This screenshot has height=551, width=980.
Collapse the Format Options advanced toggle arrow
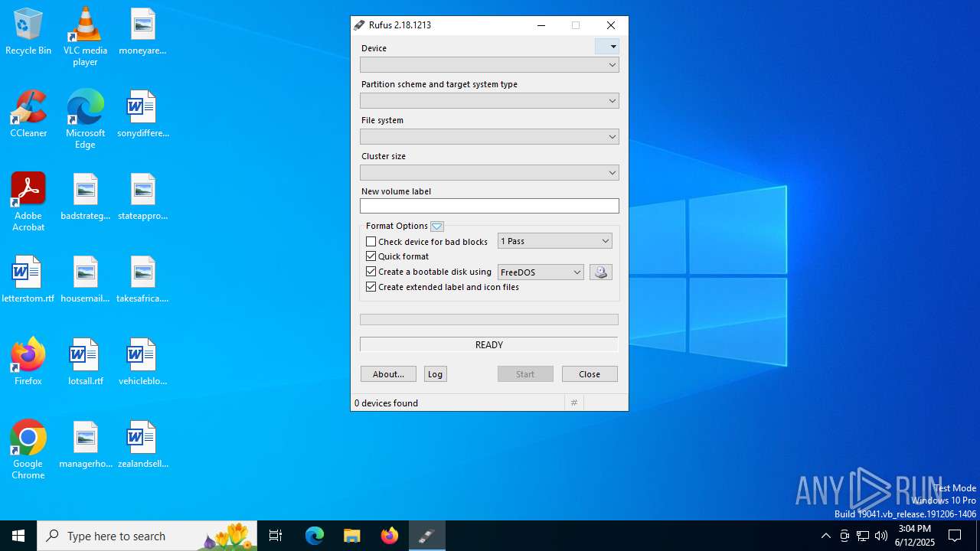[x=437, y=227]
